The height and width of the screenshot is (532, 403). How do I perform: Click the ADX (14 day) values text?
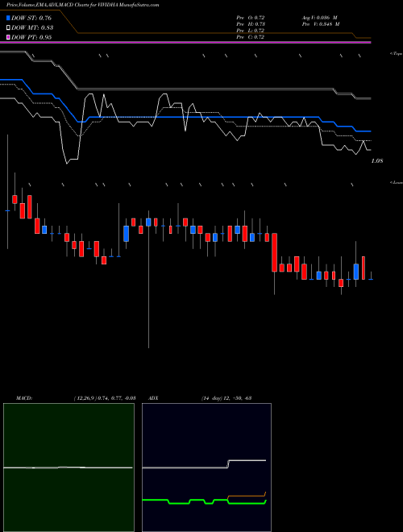click(226, 398)
